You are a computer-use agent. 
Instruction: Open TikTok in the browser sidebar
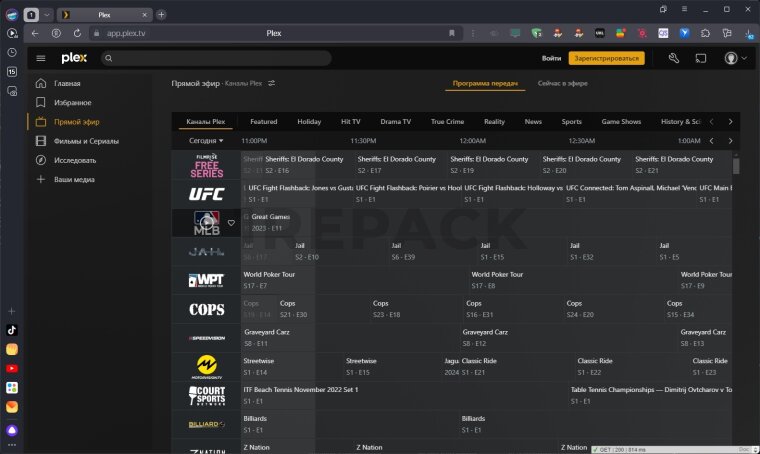(12, 329)
